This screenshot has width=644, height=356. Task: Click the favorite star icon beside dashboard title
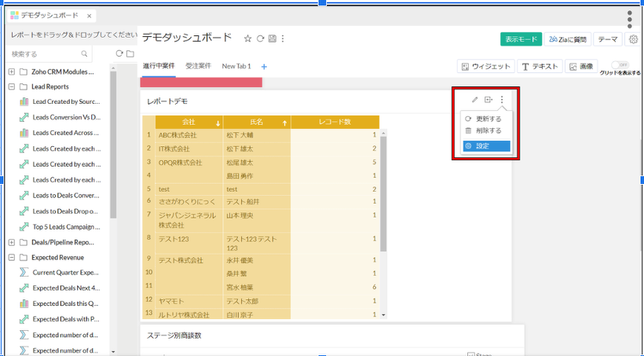pyautogui.click(x=247, y=39)
